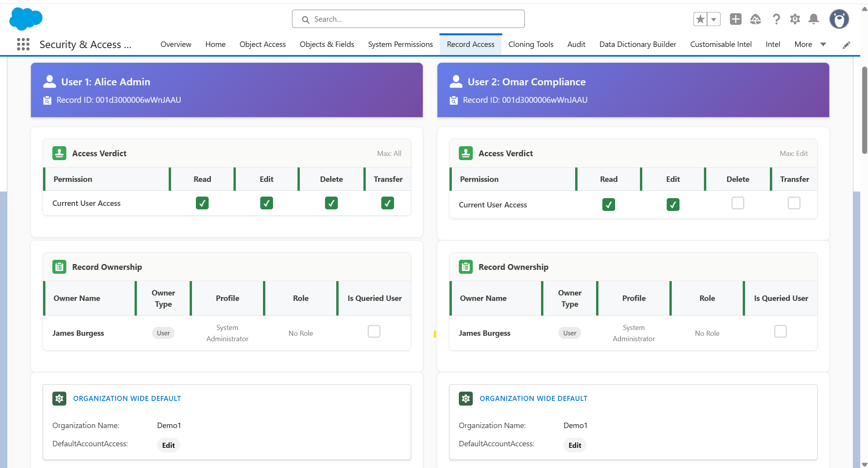Click the page vertical scrollbar thumb
Screen dimensions: 868x468
865,111
